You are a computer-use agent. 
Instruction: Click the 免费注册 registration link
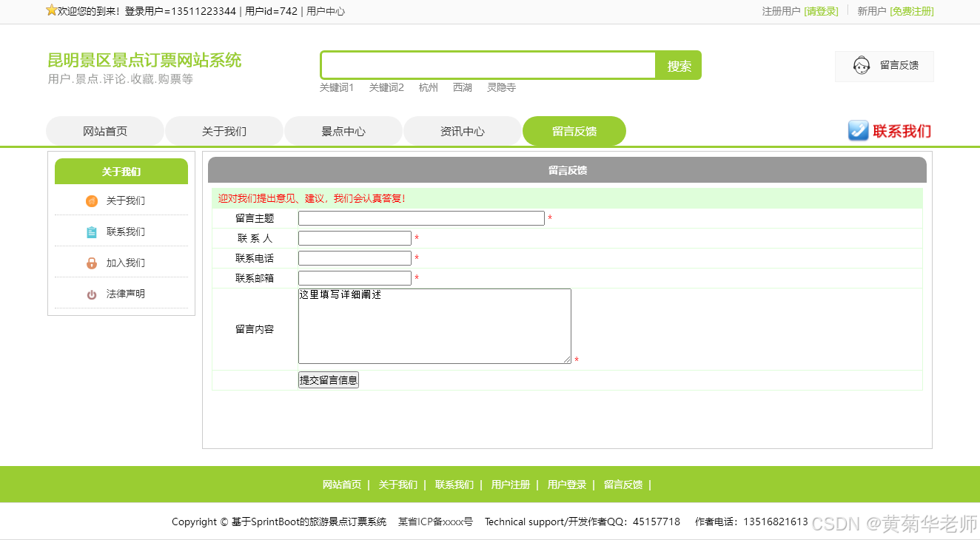(x=911, y=11)
